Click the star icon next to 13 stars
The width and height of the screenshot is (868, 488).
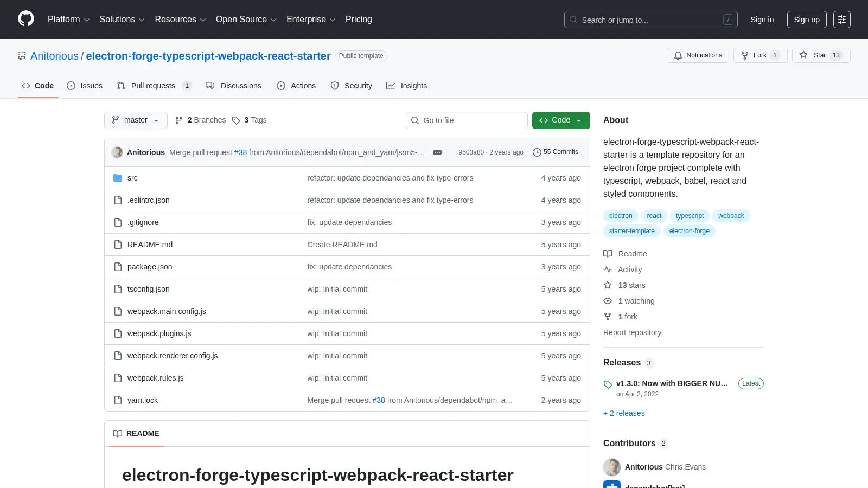click(608, 285)
